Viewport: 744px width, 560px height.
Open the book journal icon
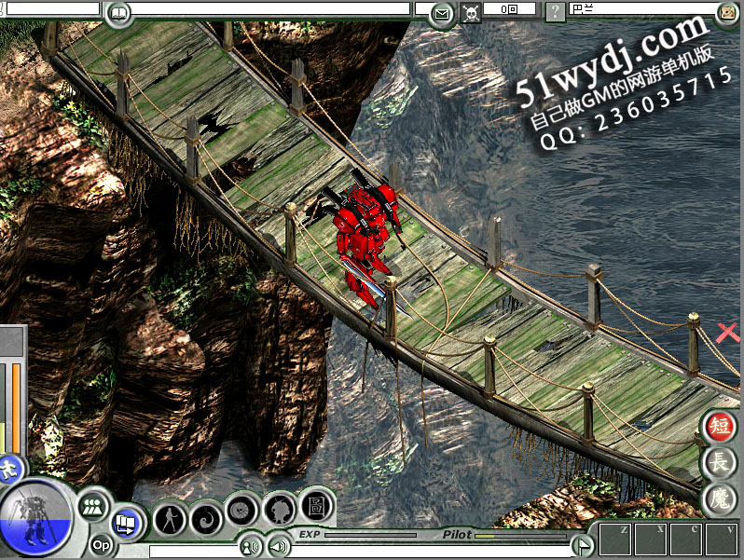118,13
